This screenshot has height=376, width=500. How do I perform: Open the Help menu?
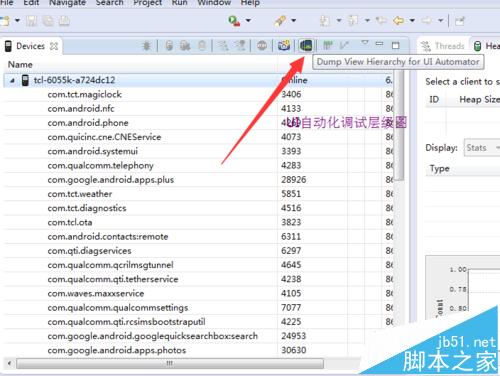pos(250,3)
